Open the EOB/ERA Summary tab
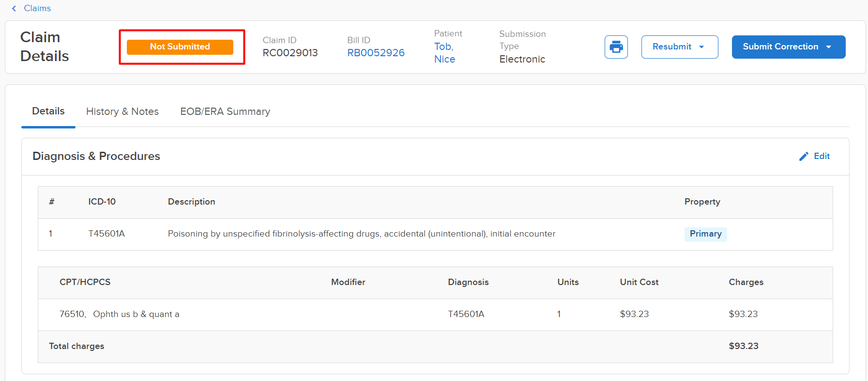 225,111
